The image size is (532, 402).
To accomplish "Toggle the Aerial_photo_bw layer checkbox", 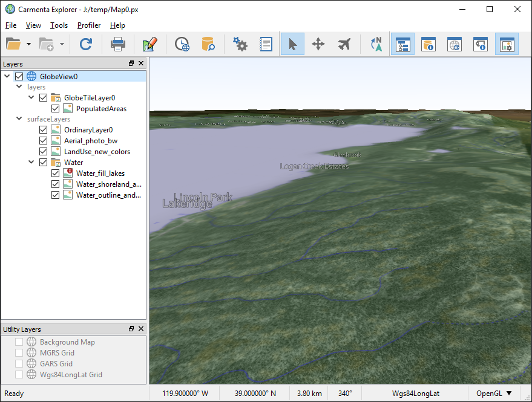I will (x=44, y=141).
